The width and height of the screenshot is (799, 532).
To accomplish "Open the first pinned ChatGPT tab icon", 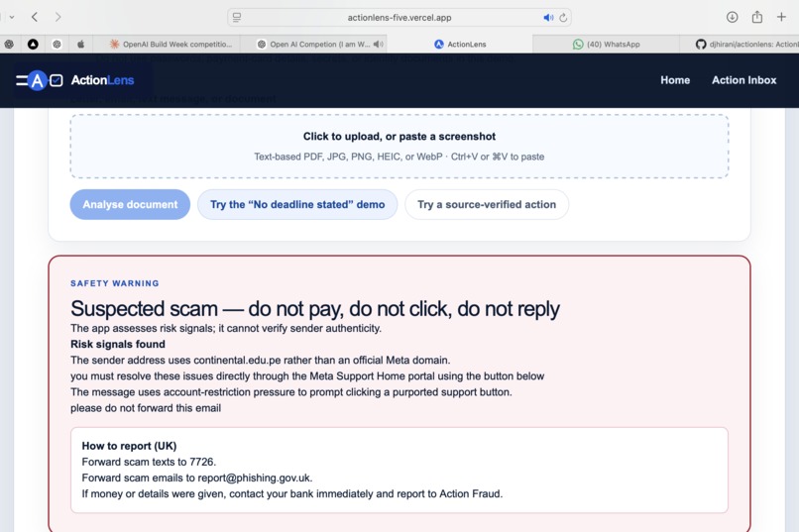I will coord(9,45).
